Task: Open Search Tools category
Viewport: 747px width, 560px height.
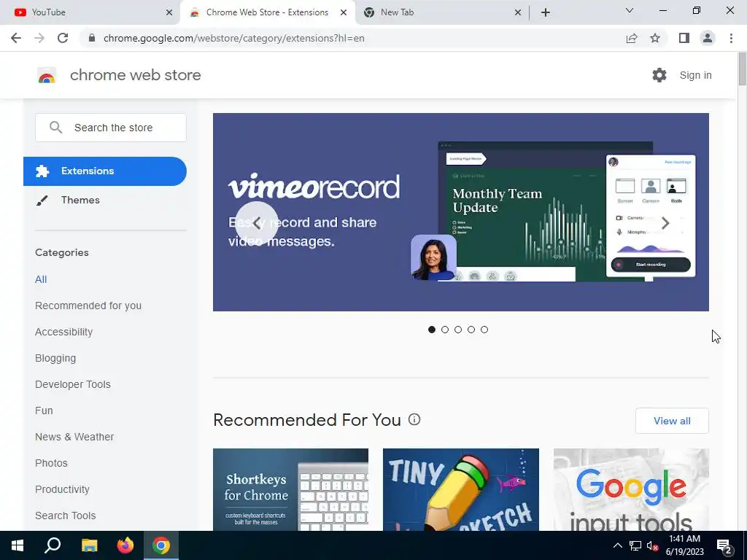Action: [x=65, y=516]
